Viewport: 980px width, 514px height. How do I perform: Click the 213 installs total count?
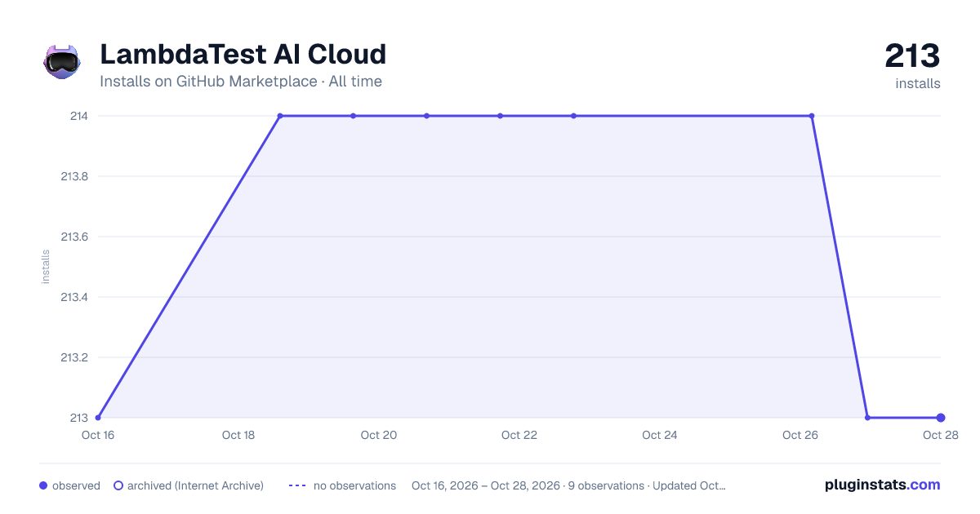(912, 56)
